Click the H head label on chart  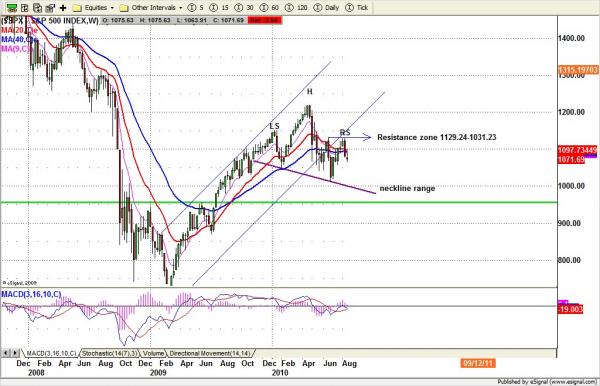310,92
